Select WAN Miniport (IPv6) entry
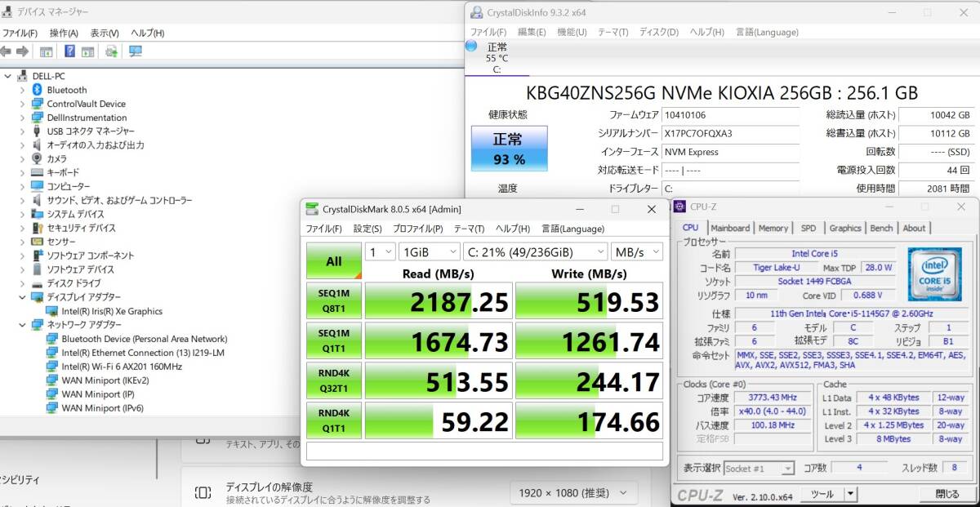 point(103,408)
